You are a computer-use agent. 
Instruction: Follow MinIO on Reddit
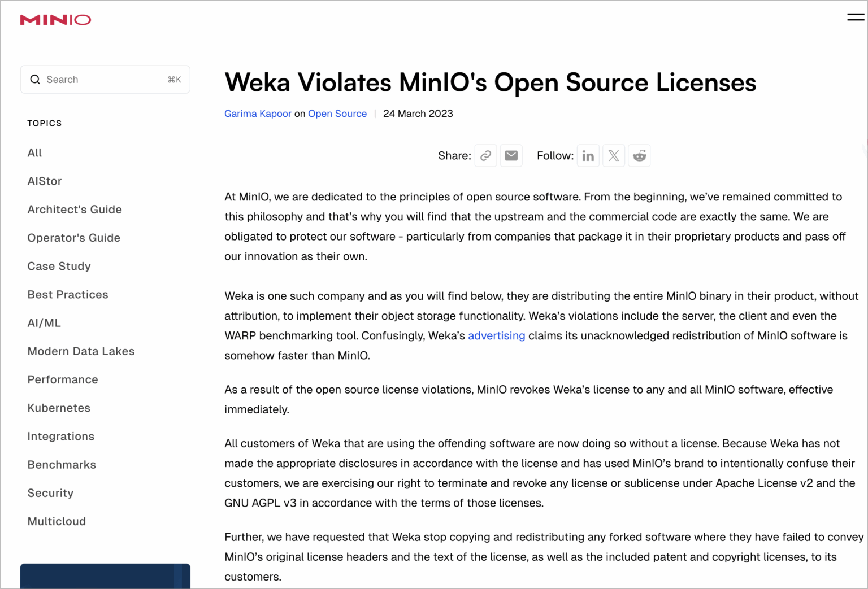click(x=639, y=155)
